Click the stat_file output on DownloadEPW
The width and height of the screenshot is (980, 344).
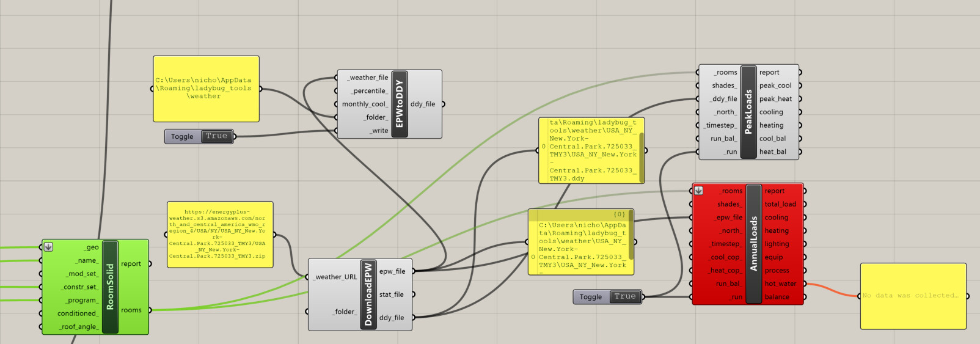click(x=392, y=295)
